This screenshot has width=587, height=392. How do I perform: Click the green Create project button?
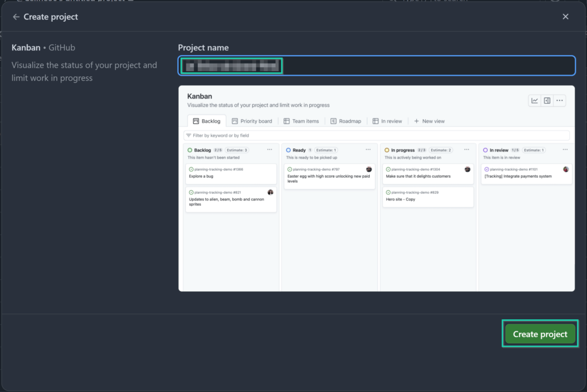click(x=540, y=334)
